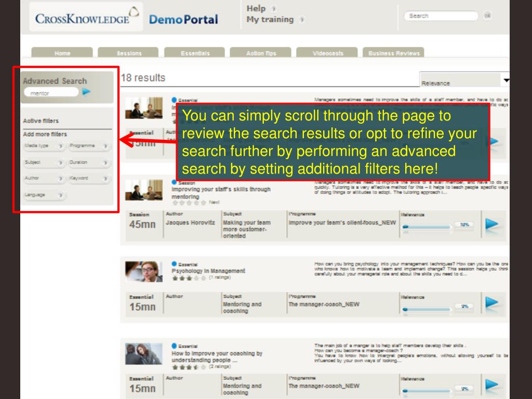Viewport: 532px width, 399px height.
Task: Rate the Improving your staff's skills session
Action: [189, 203]
